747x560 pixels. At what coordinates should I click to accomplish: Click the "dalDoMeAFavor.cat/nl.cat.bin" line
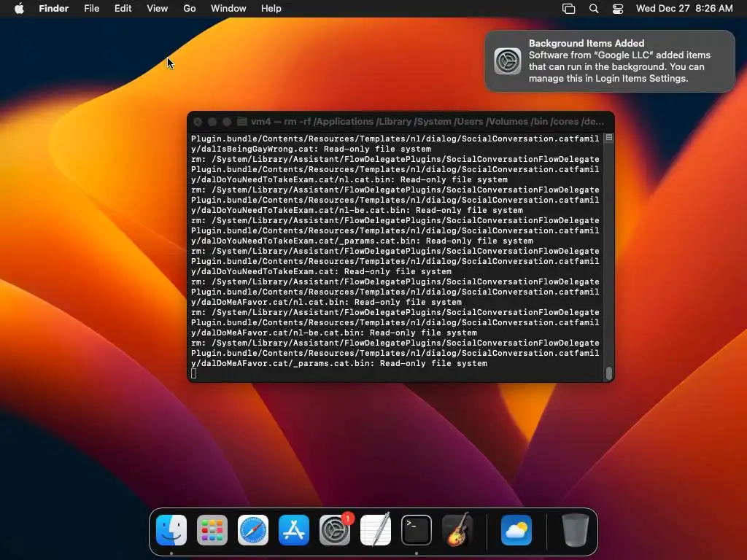tap(326, 302)
